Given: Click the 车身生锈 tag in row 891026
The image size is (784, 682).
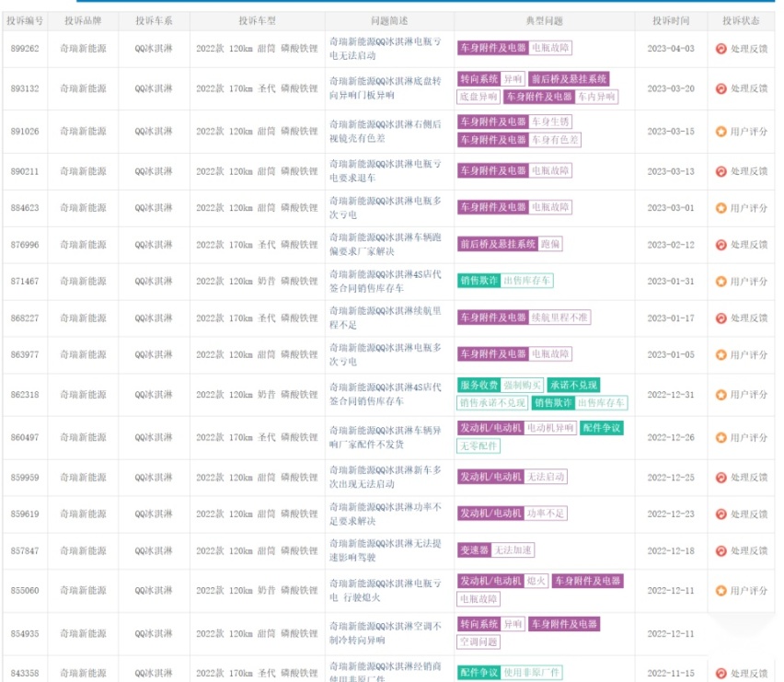Looking at the screenshot, I should click(x=550, y=122).
